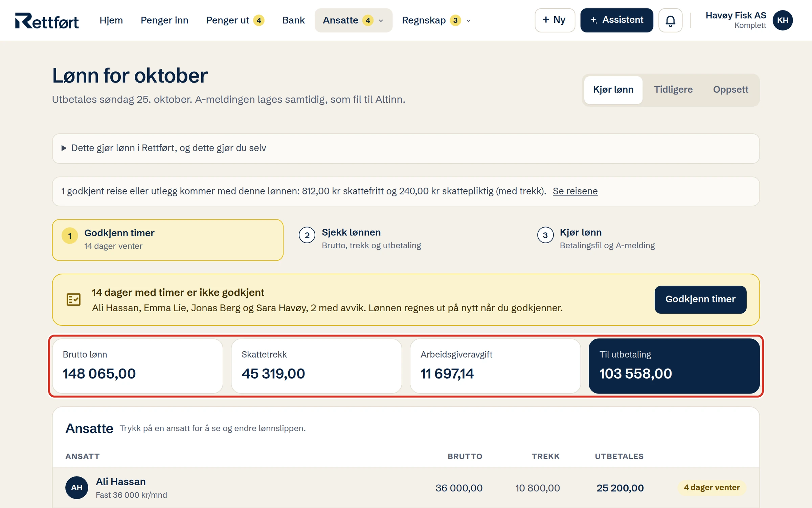Click Ali Hassan's 25 200,00 payout value
Image resolution: width=812 pixels, height=508 pixels.
coord(620,488)
